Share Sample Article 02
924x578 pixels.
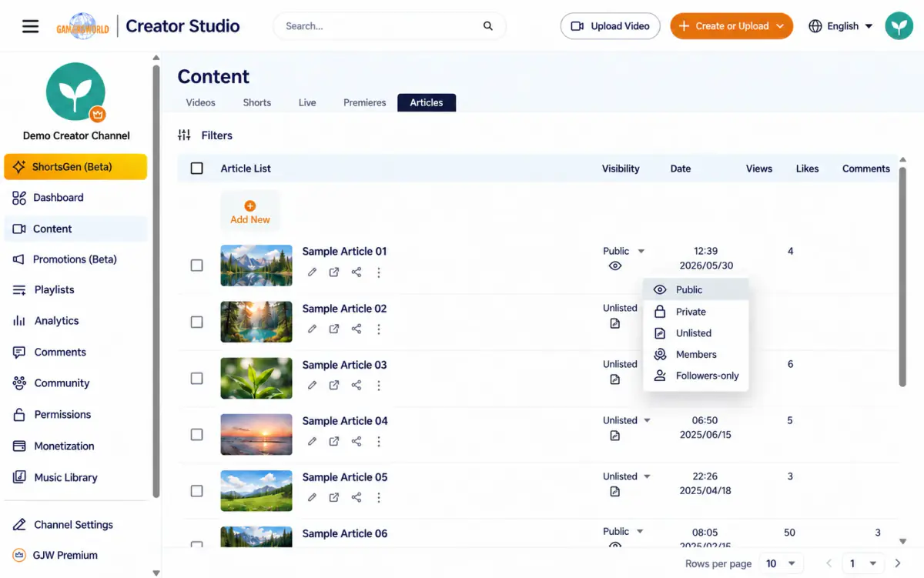357,329
